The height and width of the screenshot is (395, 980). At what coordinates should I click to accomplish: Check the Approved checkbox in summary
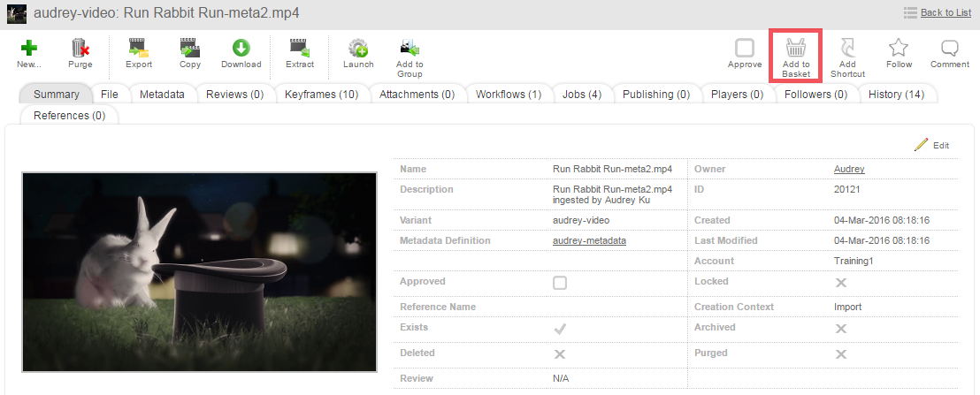(x=560, y=283)
